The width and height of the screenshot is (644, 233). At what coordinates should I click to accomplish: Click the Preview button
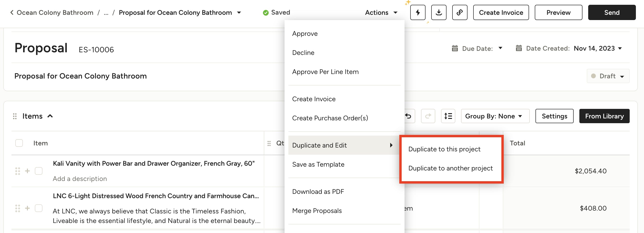pos(558,12)
